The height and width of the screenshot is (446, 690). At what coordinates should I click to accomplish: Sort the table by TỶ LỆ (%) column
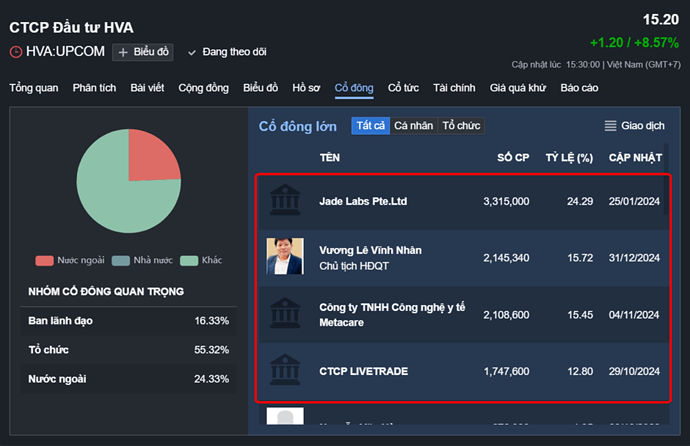coord(569,158)
